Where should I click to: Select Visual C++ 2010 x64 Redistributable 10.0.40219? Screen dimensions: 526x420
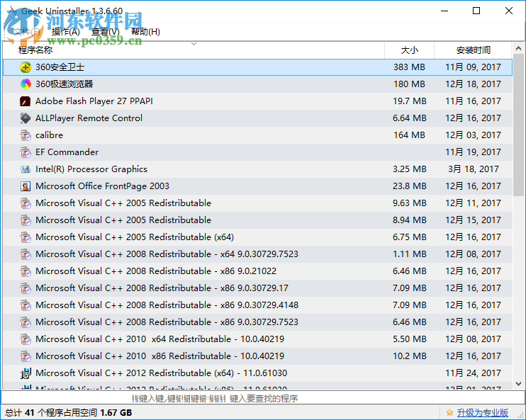point(160,339)
